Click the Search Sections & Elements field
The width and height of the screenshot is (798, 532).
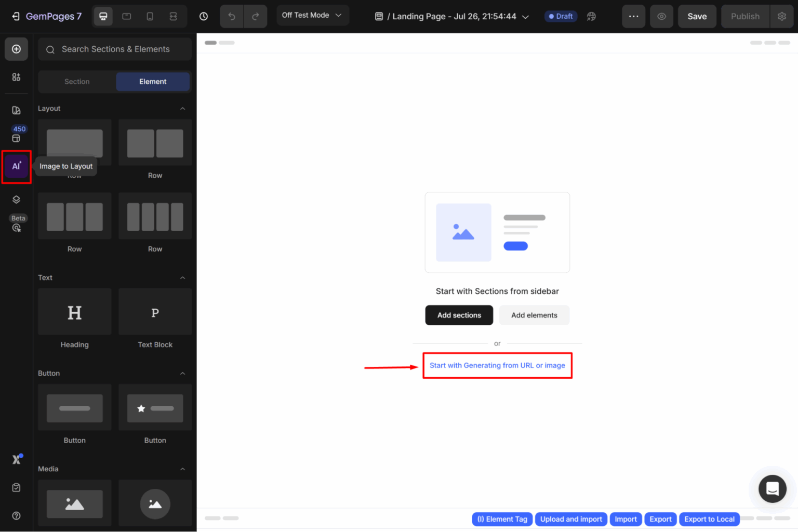114,49
